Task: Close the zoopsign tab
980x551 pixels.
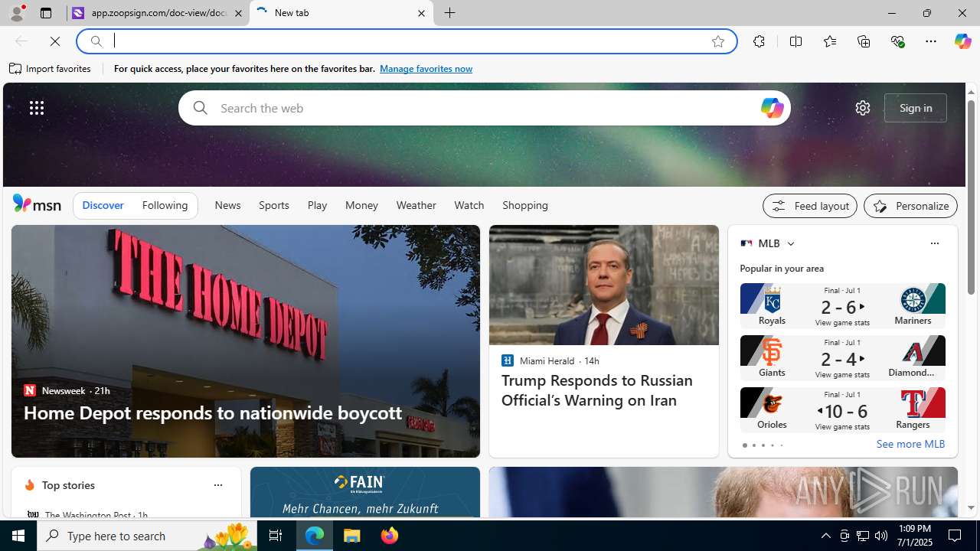Action: [x=238, y=13]
